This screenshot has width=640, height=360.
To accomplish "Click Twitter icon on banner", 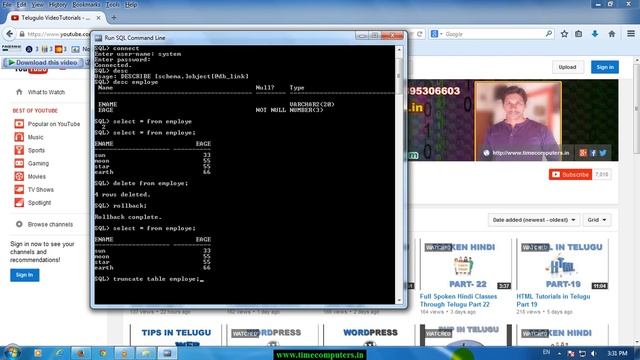I will (x=603, y=153).
